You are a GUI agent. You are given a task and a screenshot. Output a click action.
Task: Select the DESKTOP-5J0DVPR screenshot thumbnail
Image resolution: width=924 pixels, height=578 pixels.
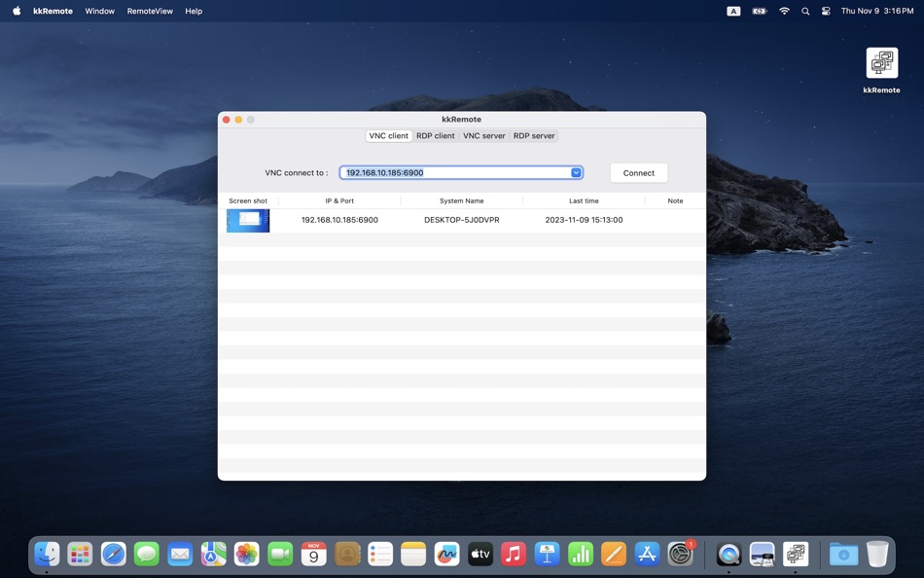[248, 221]
